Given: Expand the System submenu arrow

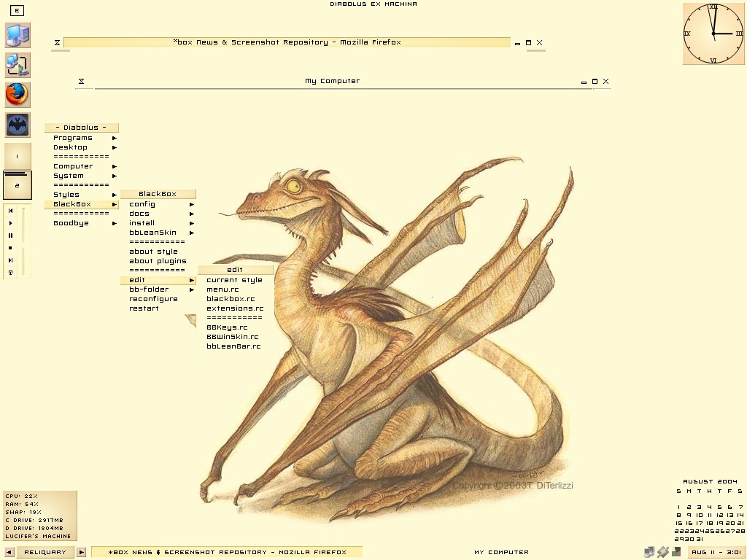Looking at the screenshot, I should coord(115,176).
